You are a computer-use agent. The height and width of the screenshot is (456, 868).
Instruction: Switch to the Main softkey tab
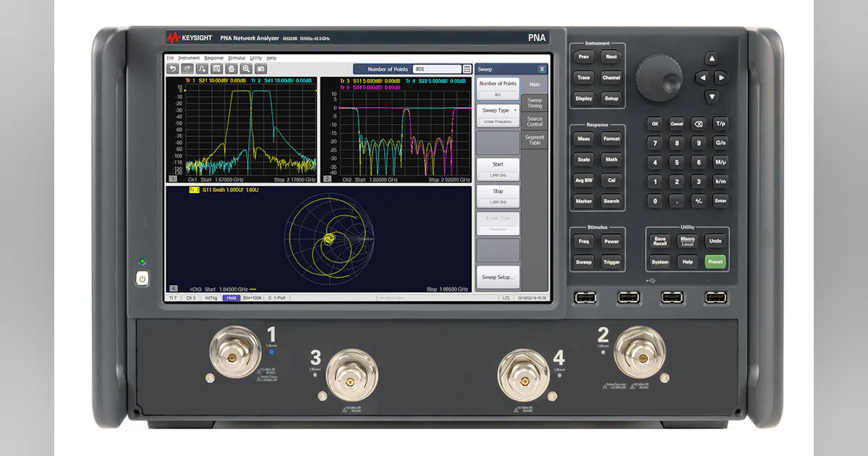(x=535, y=85)
